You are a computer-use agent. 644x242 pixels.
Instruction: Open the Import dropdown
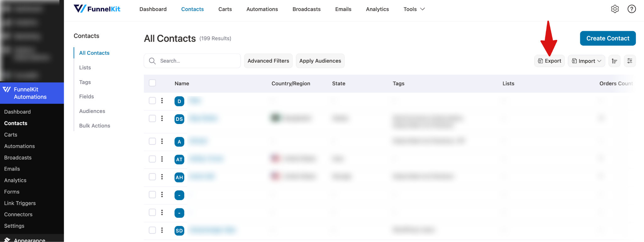pyautogui.click(x=586, y=61)
